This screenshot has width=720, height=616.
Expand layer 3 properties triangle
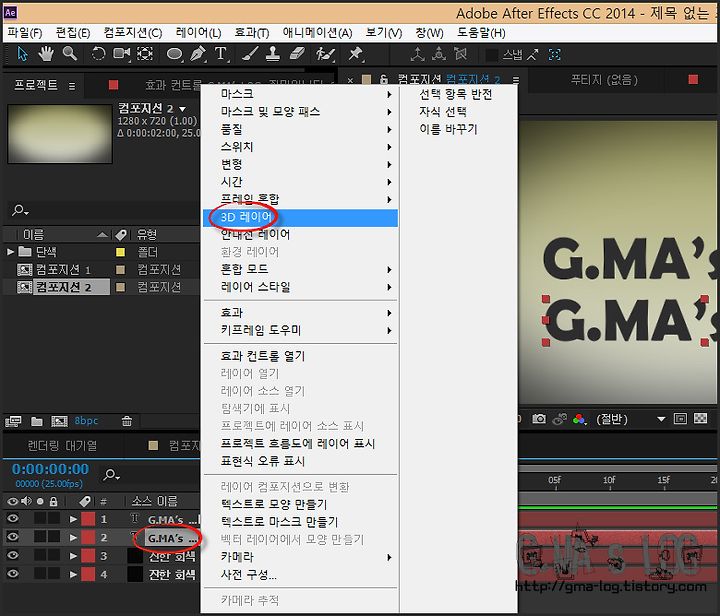point(73,556)
